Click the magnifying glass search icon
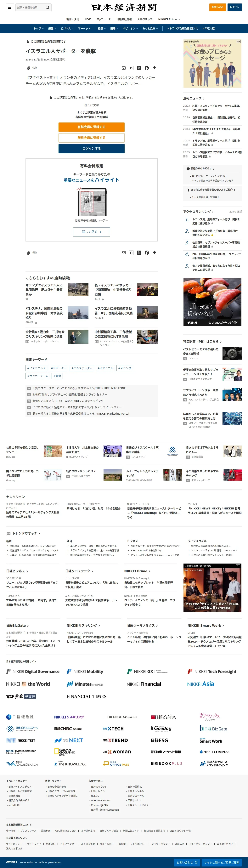Screen dimensions: 248x868 48,7
